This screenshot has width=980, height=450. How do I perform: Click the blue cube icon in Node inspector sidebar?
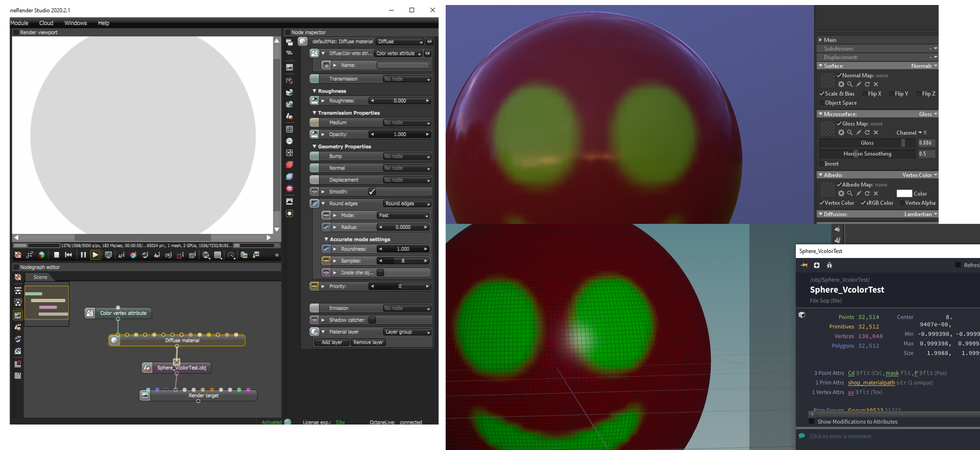pos(289,177)
